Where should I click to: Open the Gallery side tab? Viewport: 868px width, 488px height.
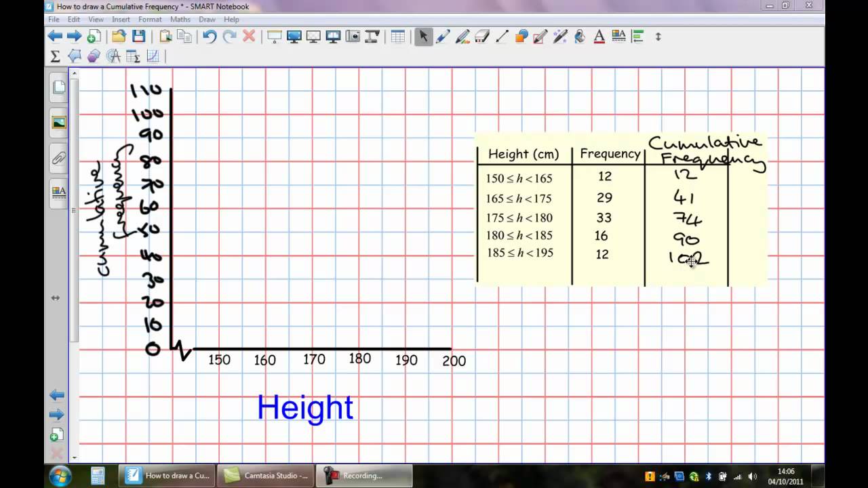click(59, 123)
